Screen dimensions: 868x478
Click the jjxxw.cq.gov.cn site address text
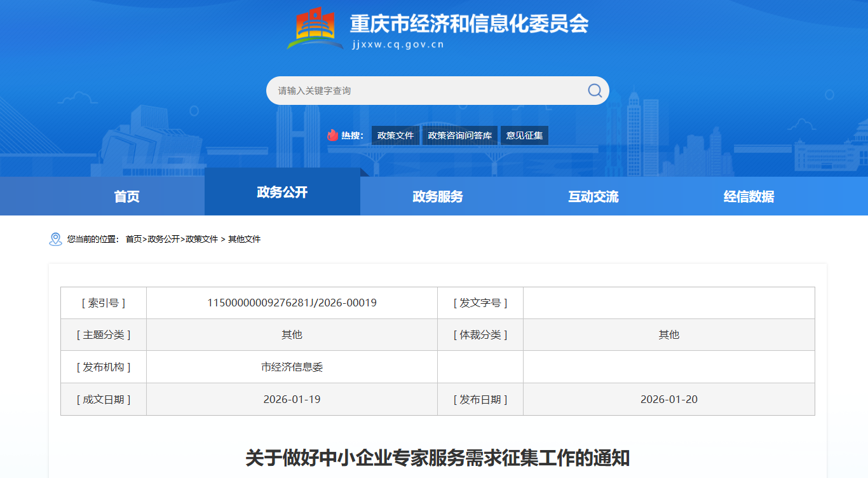(398, 44)
